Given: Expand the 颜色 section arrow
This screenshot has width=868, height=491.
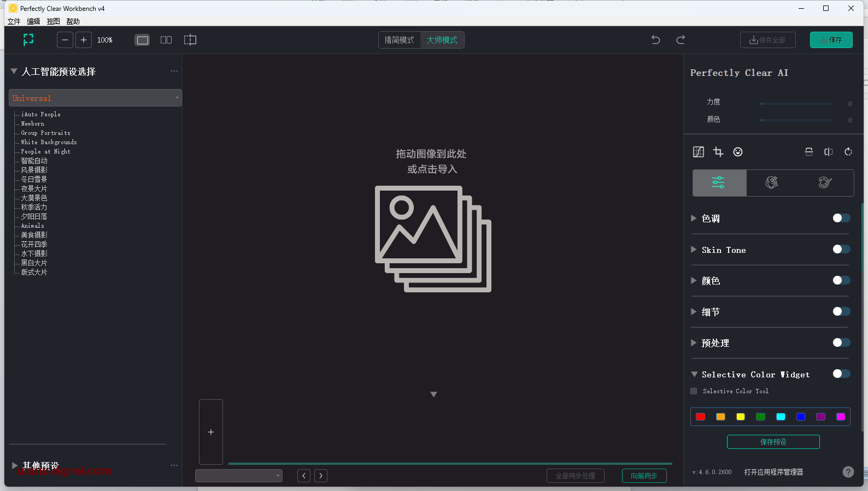Looking at the screenshot, I should tap(694, 280).
